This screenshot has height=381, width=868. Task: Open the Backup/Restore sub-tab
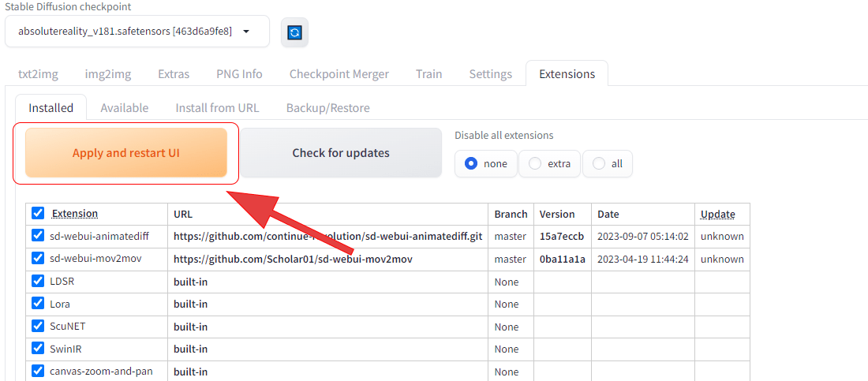click(327, 108)
